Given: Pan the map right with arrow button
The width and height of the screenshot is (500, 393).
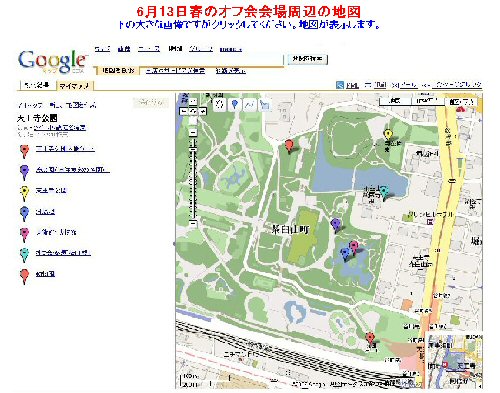Looking at the screenshot, I should pyautogui.click(x=203, y=111).
